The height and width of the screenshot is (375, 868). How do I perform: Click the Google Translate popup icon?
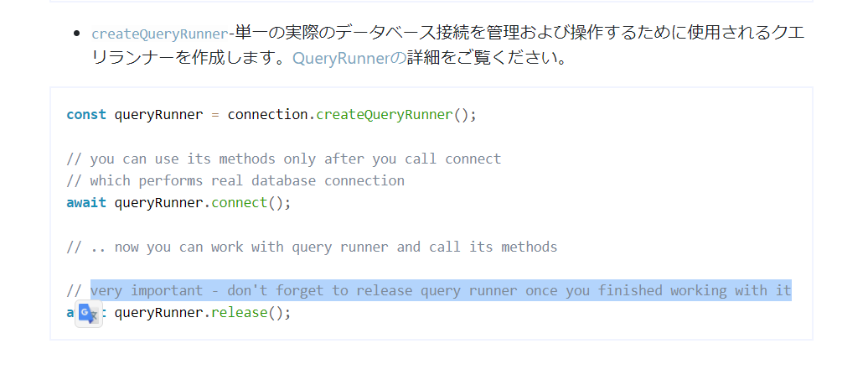tap(89, 314)
